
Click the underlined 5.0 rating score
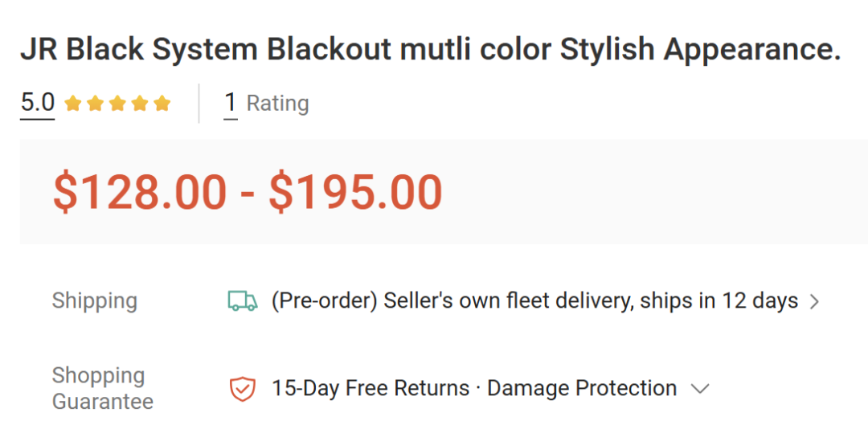38,103
